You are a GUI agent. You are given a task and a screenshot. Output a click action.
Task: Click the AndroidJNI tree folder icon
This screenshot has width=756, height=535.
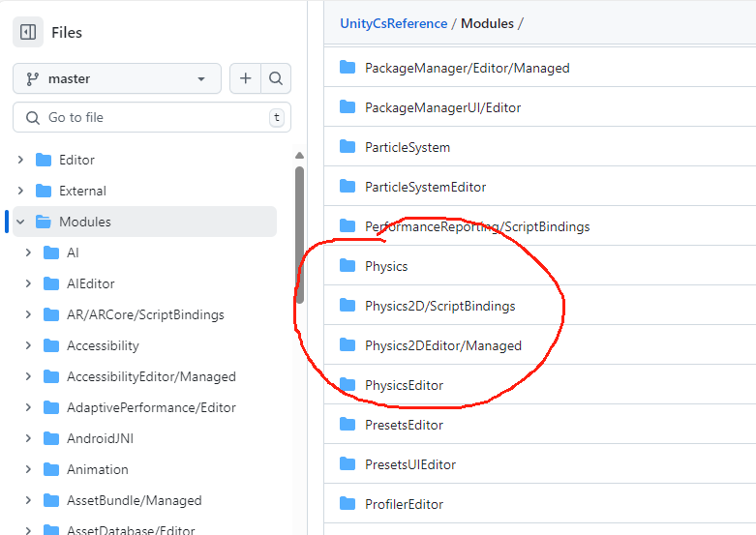[51, 438]
